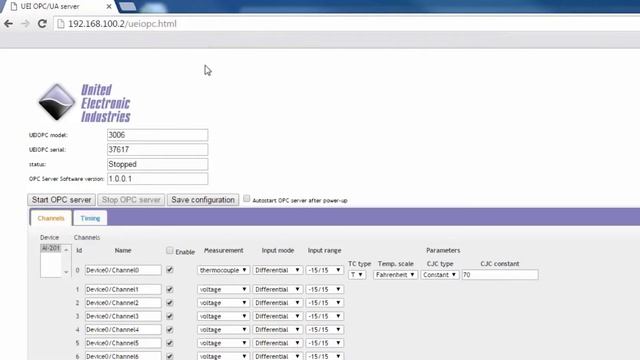Click the OPC Server Software version field
The image size is (640, 360).
click(158, 179)
